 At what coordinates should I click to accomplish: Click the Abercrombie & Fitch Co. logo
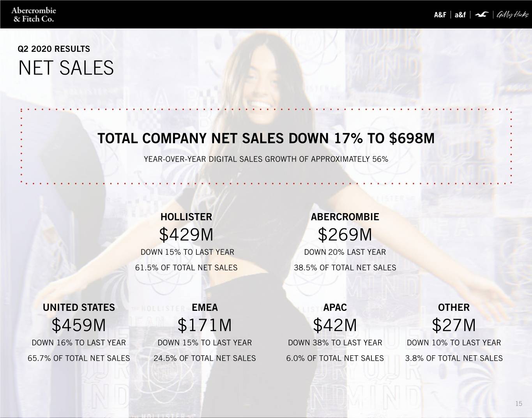click(34, 14)
